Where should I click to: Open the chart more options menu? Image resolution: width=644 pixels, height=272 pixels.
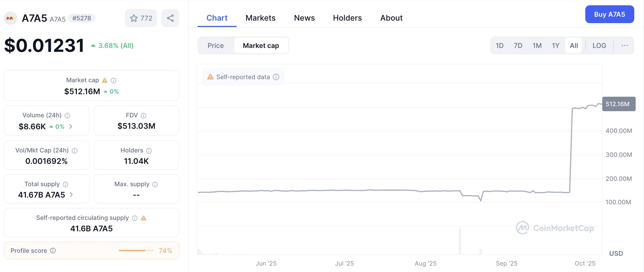pos(625,46)
